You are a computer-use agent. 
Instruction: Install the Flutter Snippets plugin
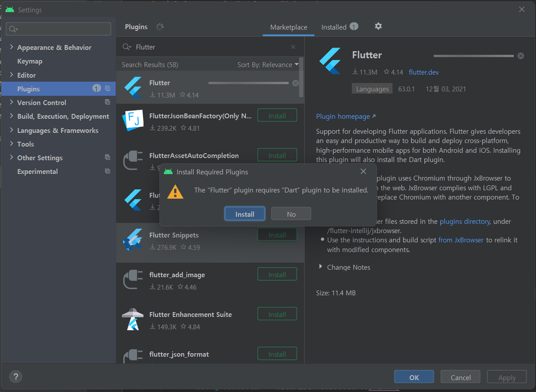point(277,235)
